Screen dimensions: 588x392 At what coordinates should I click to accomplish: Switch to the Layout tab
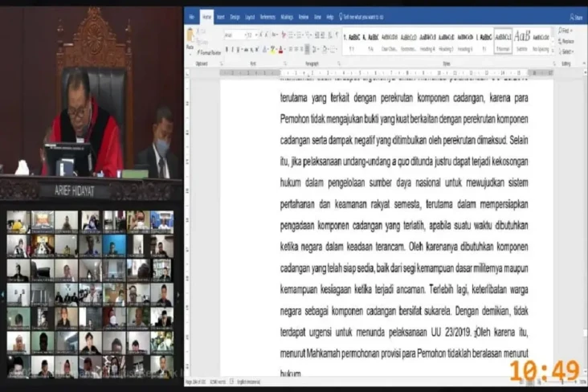[250, 17]
